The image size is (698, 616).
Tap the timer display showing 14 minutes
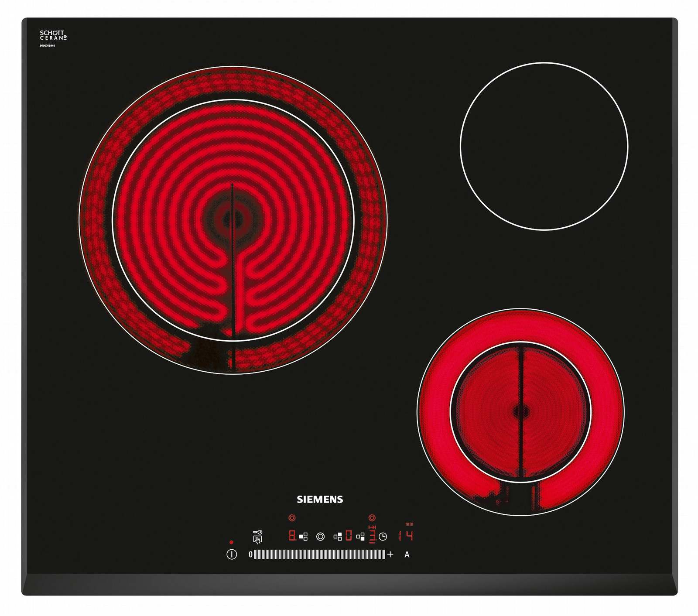(406, 535)
